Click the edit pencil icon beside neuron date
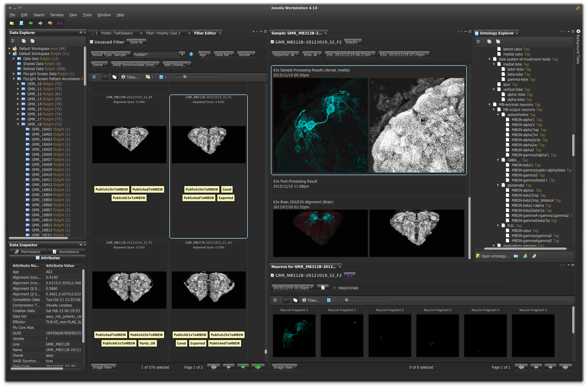Image resolution: width=588 pixels, height=388 pixels. click(x=323, y=288)
